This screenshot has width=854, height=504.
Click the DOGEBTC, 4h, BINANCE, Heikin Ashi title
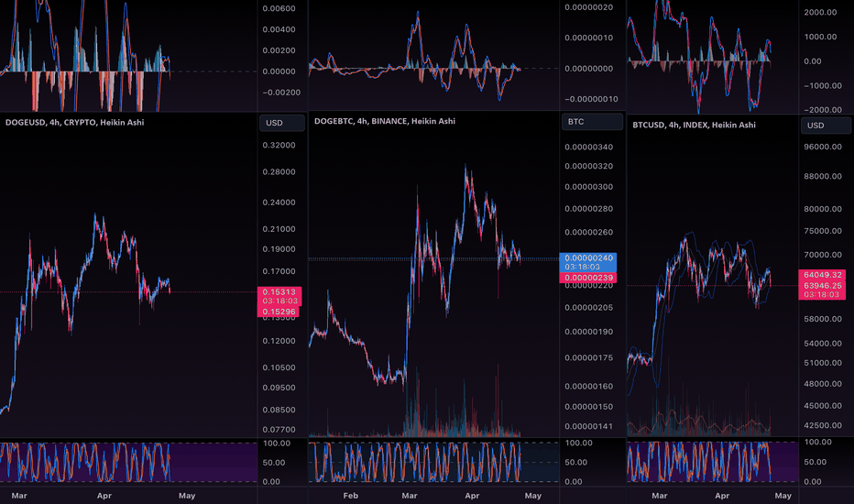coord(385,121)
